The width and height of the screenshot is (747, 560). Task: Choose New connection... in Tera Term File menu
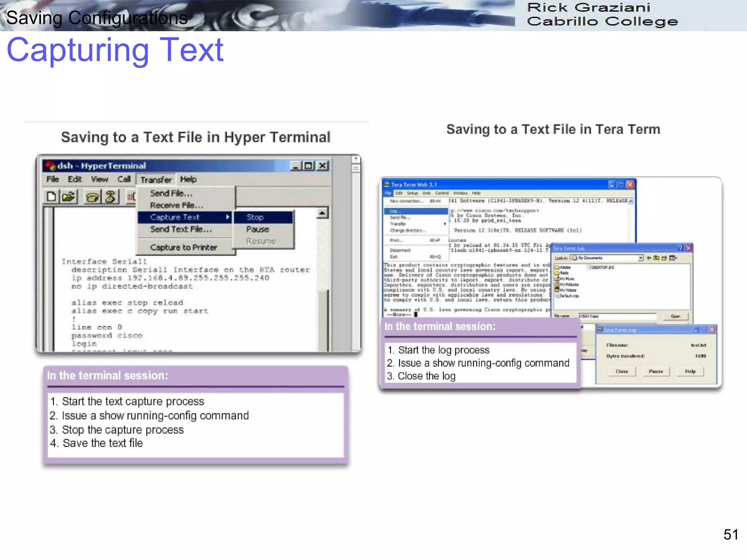tap(415, 201)
